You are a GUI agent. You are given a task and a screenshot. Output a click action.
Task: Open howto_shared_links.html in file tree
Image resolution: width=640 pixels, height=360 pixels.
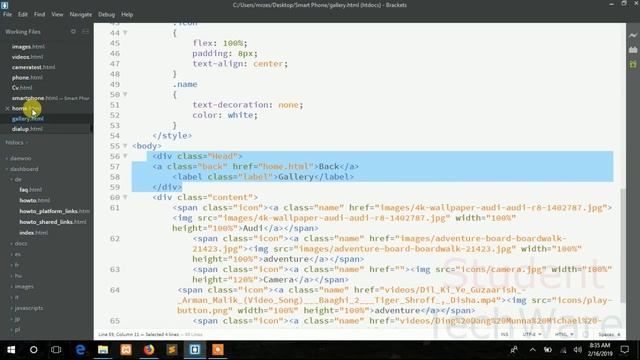pyautogui.click(x=53, y=222)
